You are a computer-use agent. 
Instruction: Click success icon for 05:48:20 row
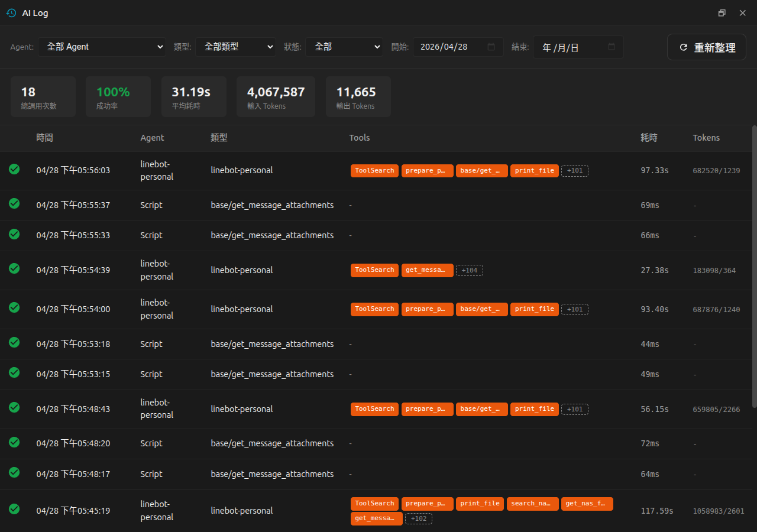pyautogui.click(x=14, y=442)
